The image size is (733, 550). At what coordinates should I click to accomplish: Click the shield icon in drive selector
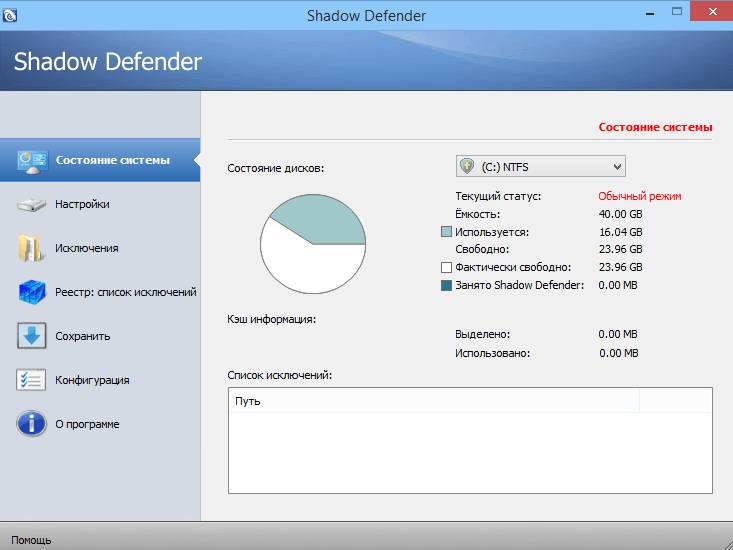pyautogui.click(x=467, y=166)
